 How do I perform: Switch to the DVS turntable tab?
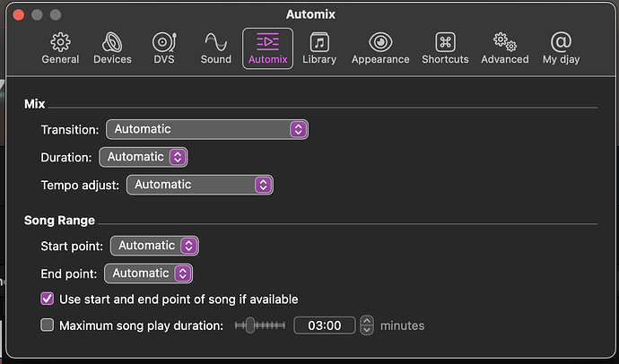(x=164, y=48)
